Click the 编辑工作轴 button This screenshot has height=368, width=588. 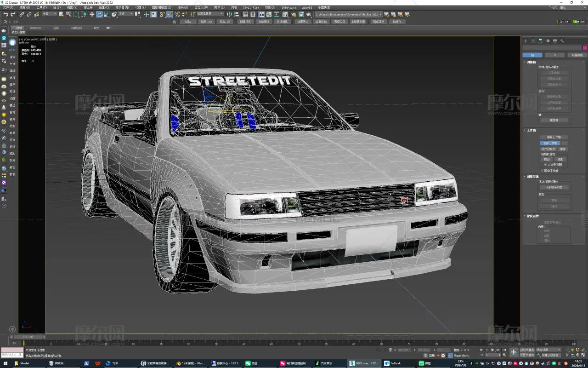coord(554,137)
